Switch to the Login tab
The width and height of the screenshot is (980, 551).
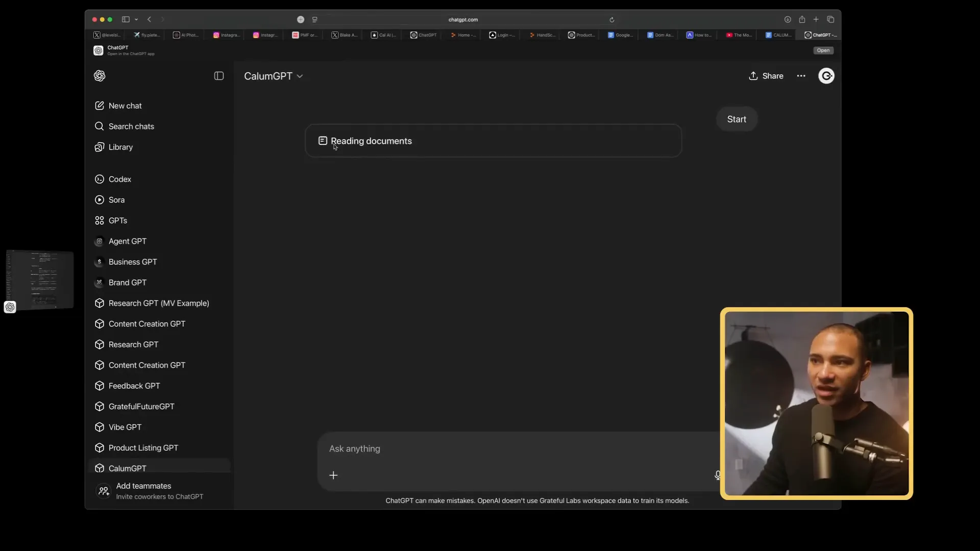(x=503, y=35)
